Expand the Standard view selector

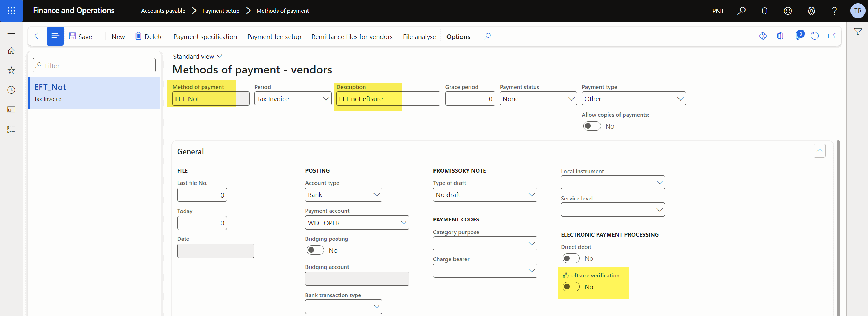tap(198, 56)
